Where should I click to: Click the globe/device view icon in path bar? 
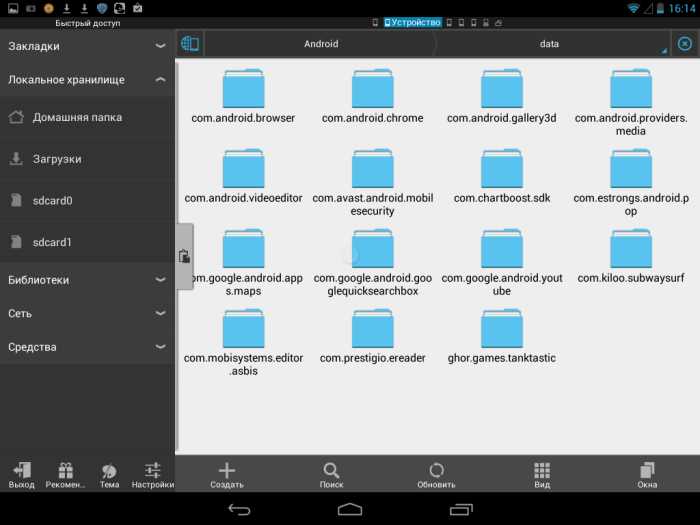tap(190, 44)
